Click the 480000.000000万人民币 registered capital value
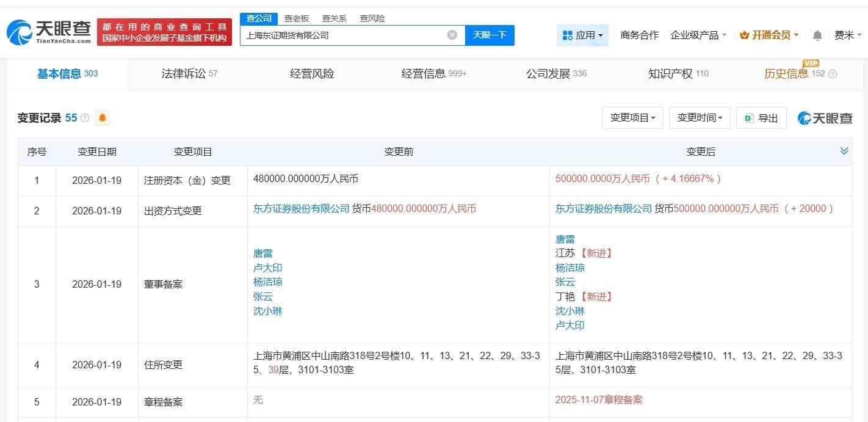The image size is (868, 422). pyautogui.click(x=306, y=179)
